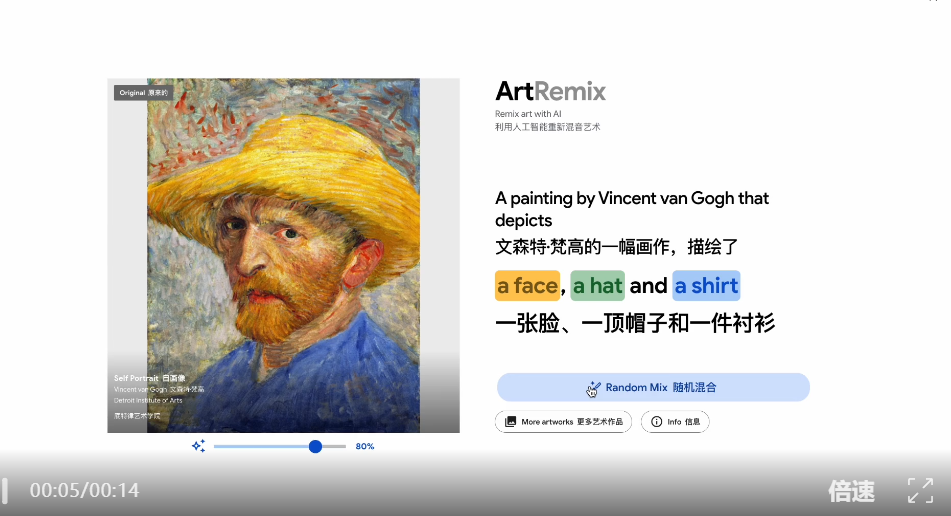The height and width of the screenshot is (516, 951).
Task: Click the 80% slider value
Action: 365,446
